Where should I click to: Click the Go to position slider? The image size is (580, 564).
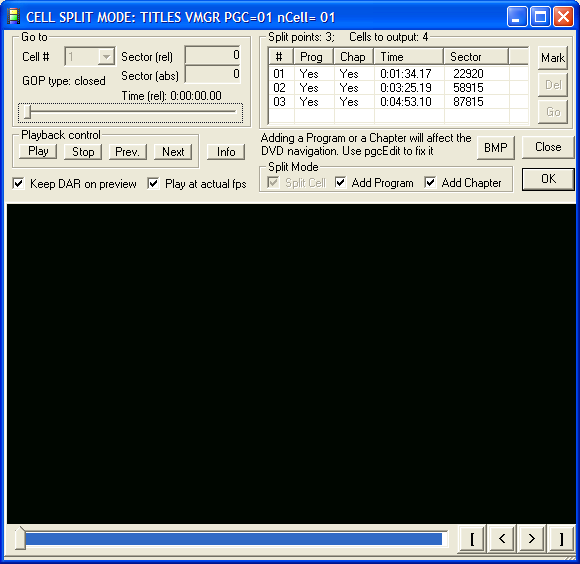pos(131,112)
